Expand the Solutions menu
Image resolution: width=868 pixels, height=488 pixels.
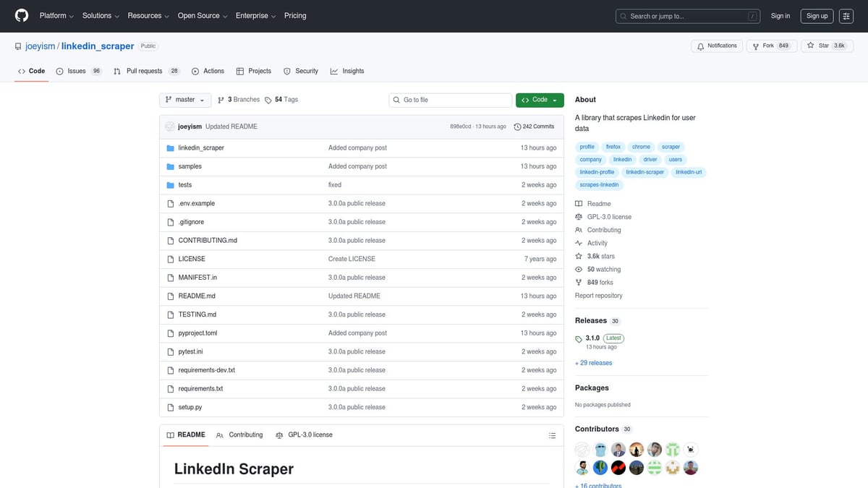[x=101, y=16]
